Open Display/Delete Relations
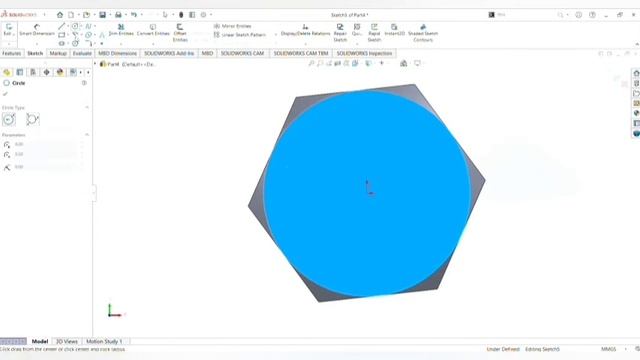Viewport: 640px width, 360px height. tap(305, 30)
